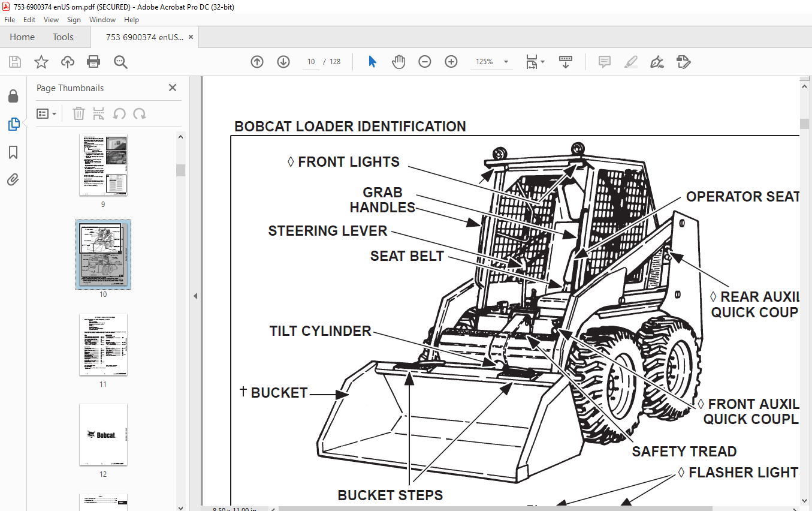Activate the hand pan tool

[399, 62]
